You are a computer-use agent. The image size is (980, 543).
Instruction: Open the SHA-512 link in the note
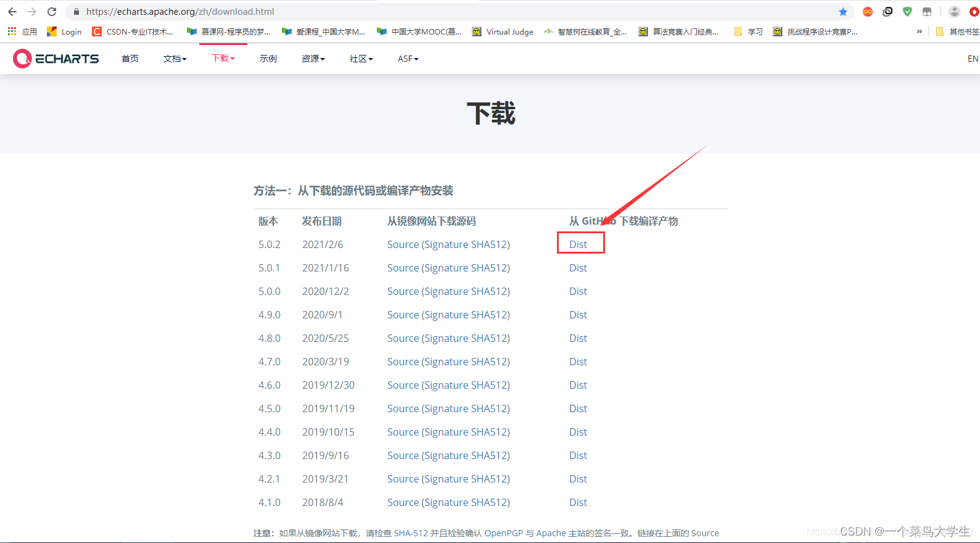click(411, 533)
